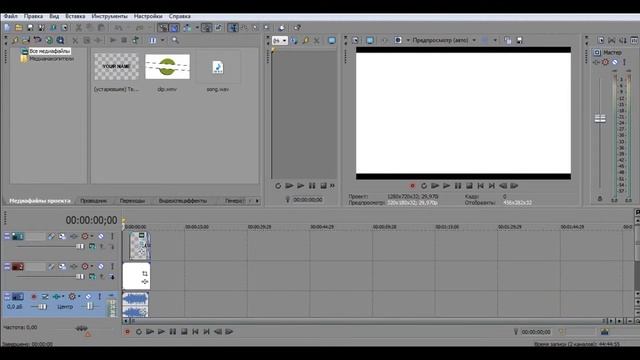Toggle lock envelopes to events
This screenshot has width=640, height=360.
(207, 28)
